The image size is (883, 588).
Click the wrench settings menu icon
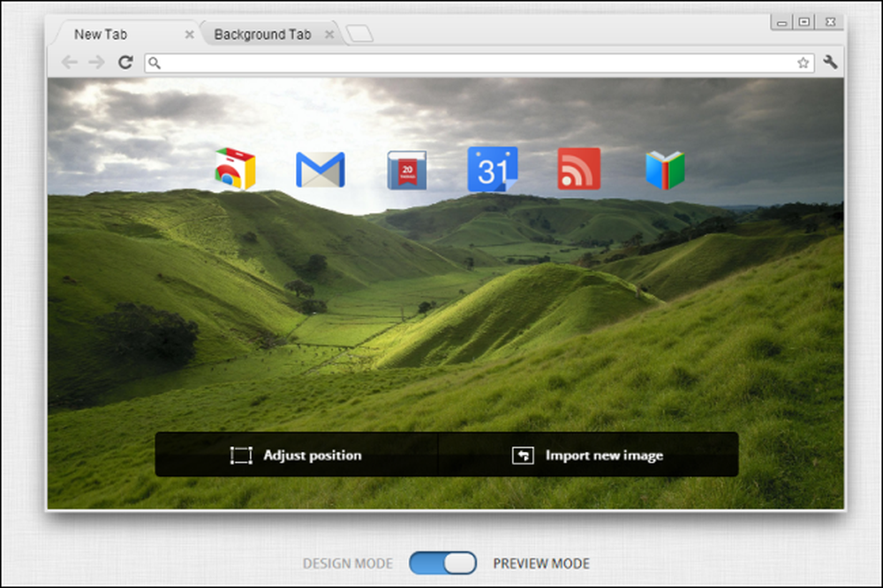pos(830,63)
